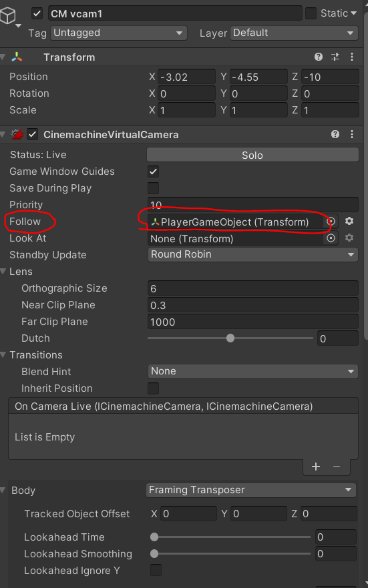Open Transform component three-dot menu
Image resolution: width=368 pixels, height=588 pixels.
(x=352, y=57)
